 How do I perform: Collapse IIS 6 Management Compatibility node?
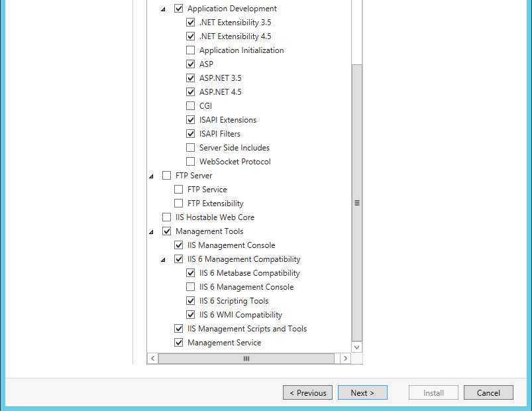click(164, 260)
